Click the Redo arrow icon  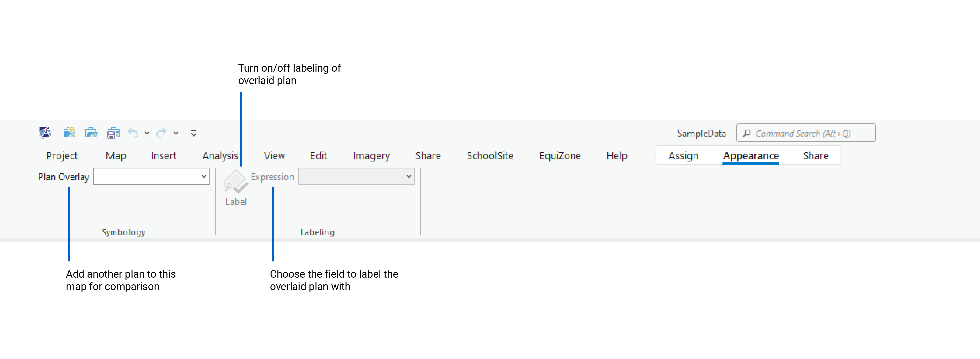(x=161, y=133)
